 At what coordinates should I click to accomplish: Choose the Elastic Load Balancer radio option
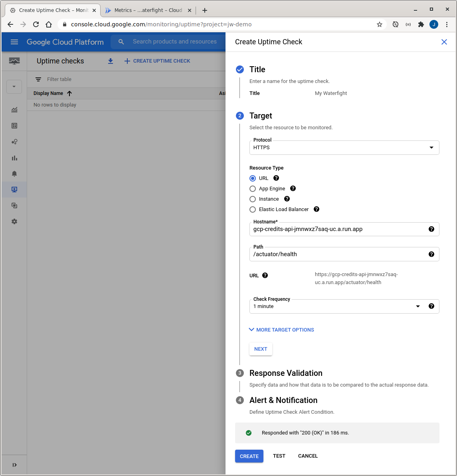[253, 209]
